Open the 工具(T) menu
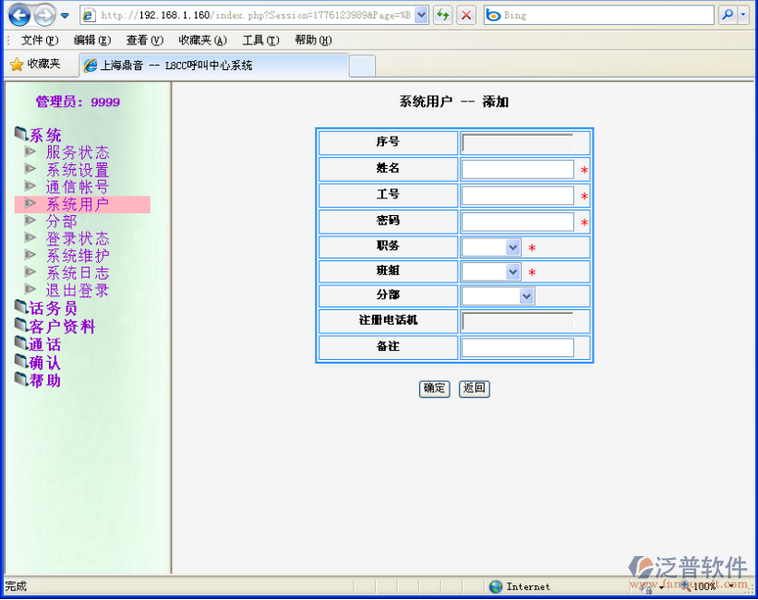The height and width of the screenshot is (600, 758). (260, 40)
